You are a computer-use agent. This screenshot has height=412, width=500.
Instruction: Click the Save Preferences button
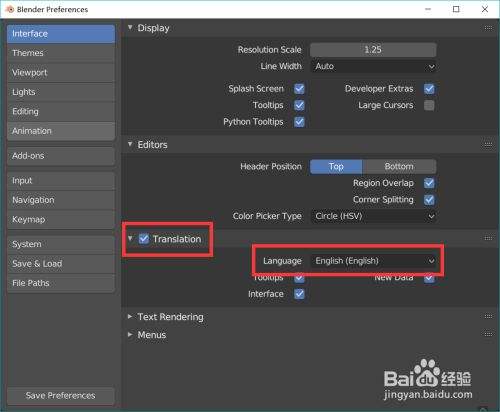[x=61, y=396]
